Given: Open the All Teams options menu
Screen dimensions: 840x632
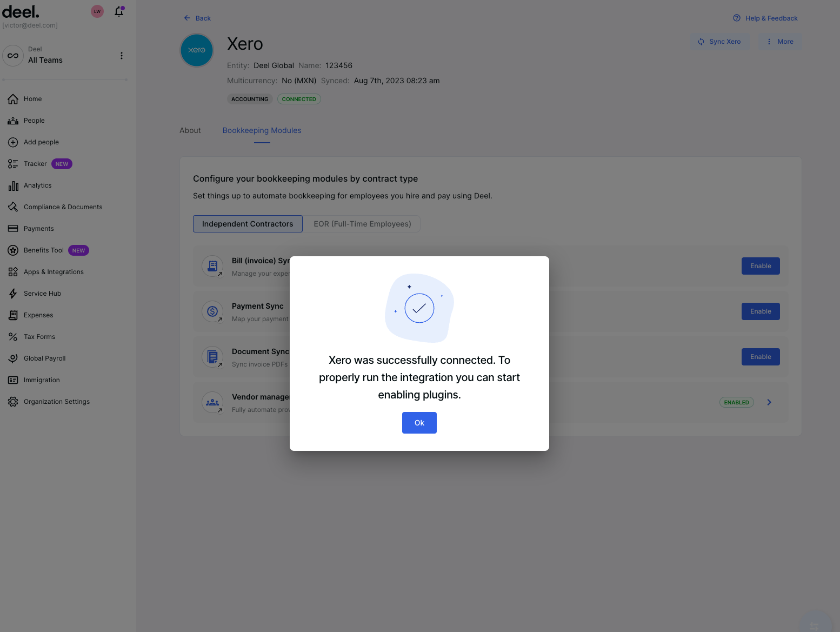Looking at the screenshot, I should pos(122,56).
